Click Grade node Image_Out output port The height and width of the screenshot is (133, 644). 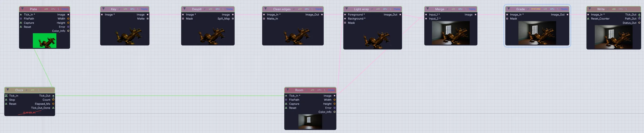[x=568, y=15]
